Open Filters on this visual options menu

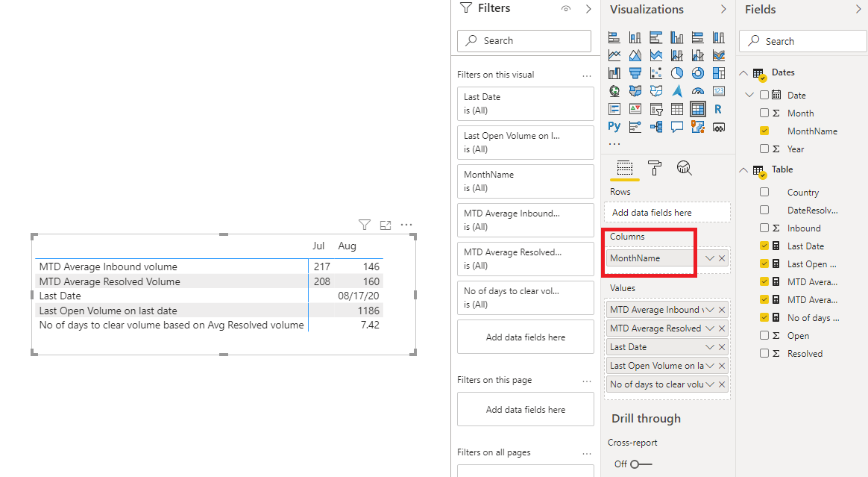(587, 75)
